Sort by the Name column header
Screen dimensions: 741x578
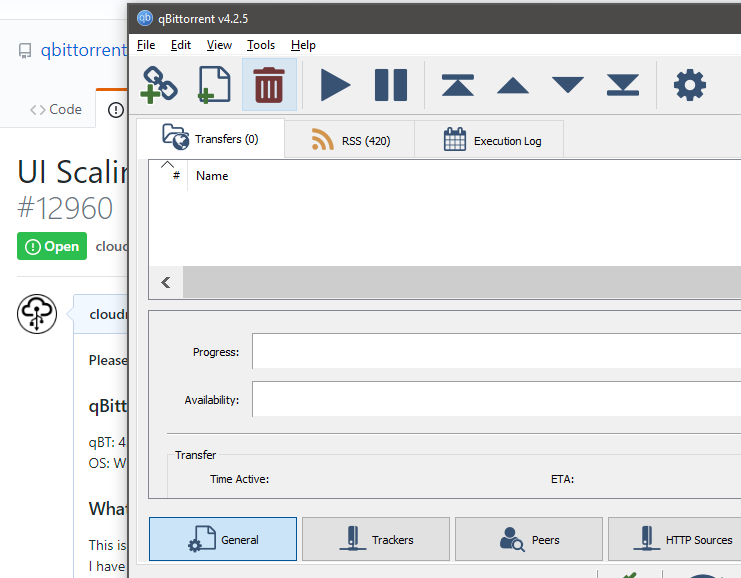(x=212, y=176)
